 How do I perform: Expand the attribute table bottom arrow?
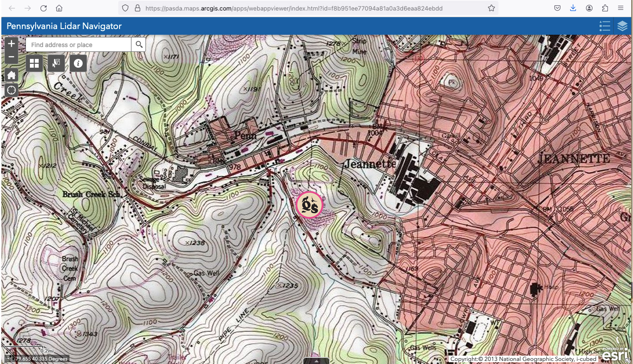coord(316,361)
